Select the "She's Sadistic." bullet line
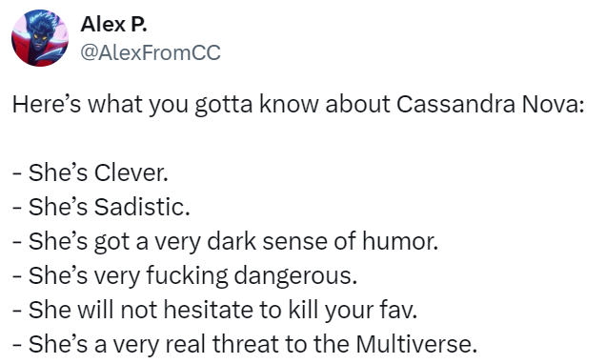 click(101, 207)
